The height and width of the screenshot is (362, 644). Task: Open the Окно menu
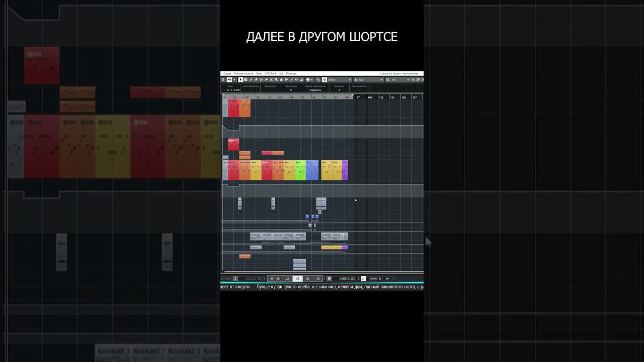tap(259, 73)
